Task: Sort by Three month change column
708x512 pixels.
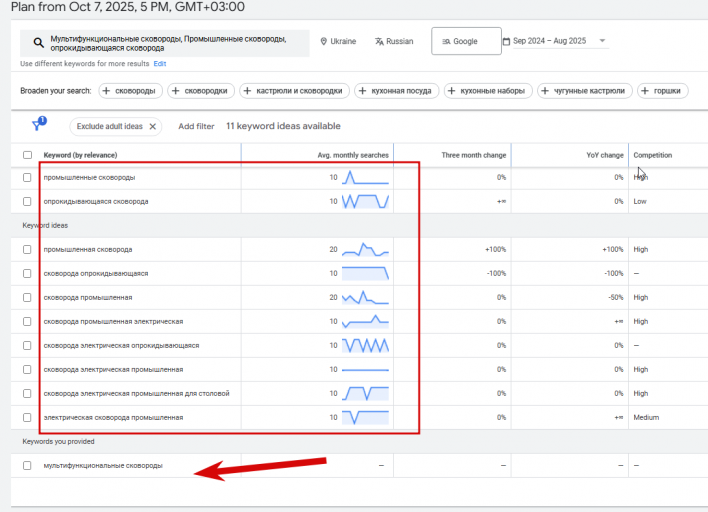Action: click(x=474, y=155)
